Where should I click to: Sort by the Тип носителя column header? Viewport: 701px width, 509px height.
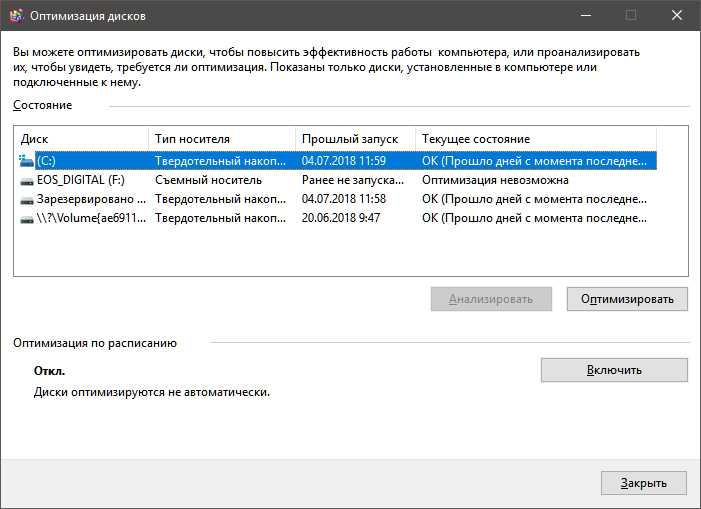click(x=222, y=139)
